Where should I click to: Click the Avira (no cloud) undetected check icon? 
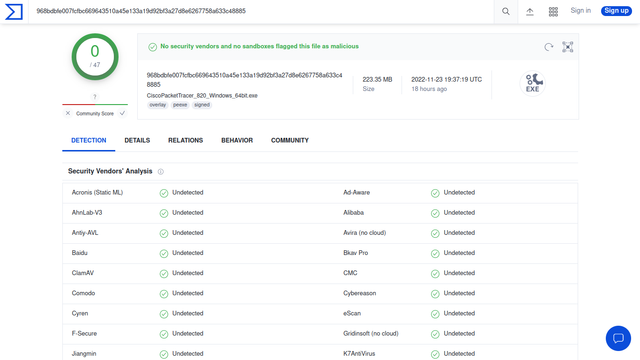435,233
